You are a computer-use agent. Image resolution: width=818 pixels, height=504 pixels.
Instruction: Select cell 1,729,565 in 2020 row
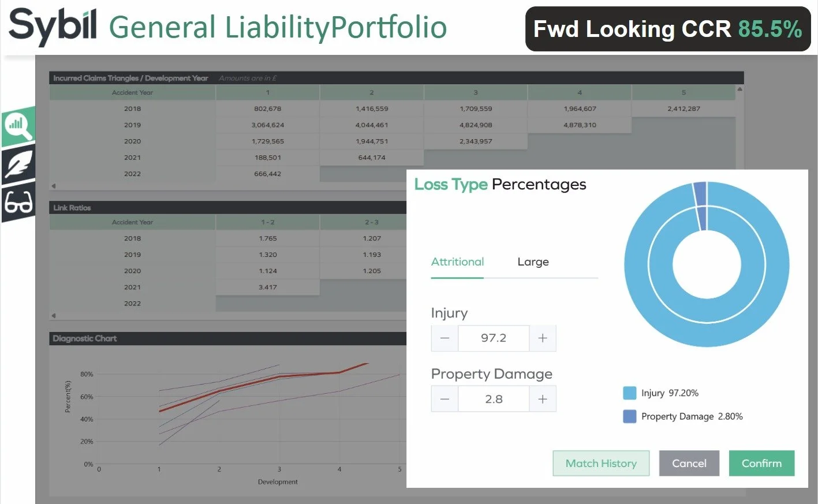[268, 141]
